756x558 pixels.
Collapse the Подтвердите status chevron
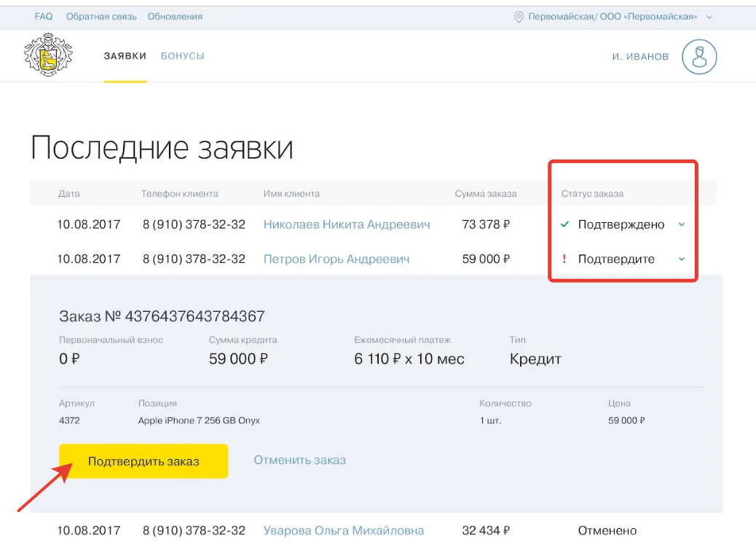tap(682, 259)
